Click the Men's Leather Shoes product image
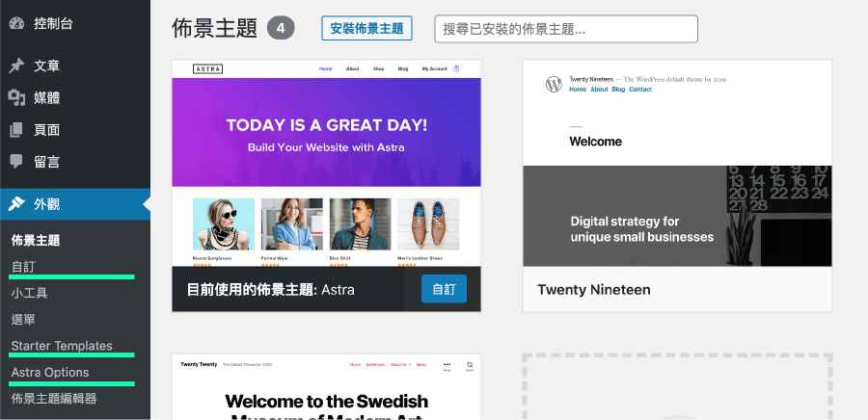The width and height of the screenshot is (868, 420). tap(428, 224)
